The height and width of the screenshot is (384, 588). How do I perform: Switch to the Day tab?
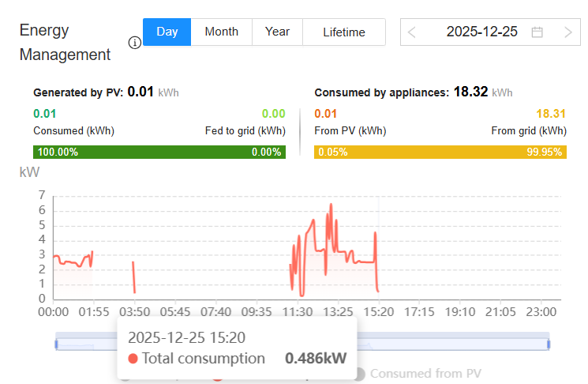(x=167, y=32)
